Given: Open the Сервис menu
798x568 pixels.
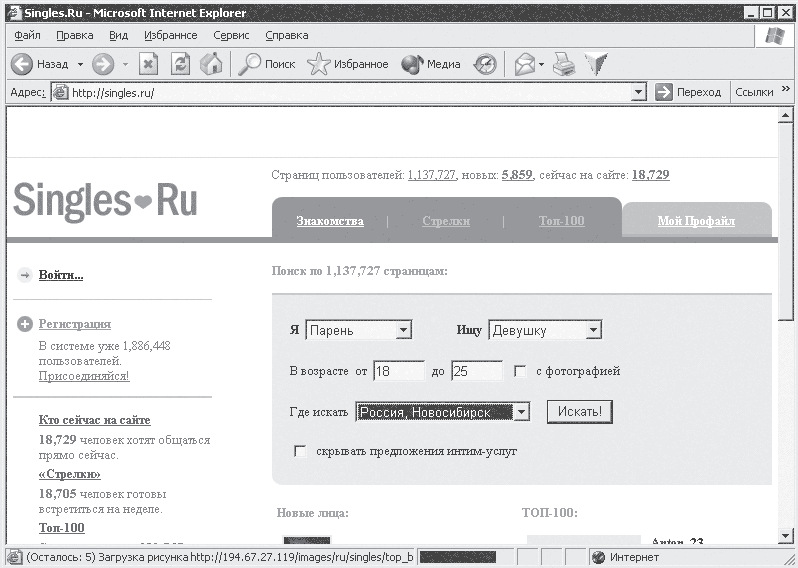Looking at the screenshot, I should point(231,35).
